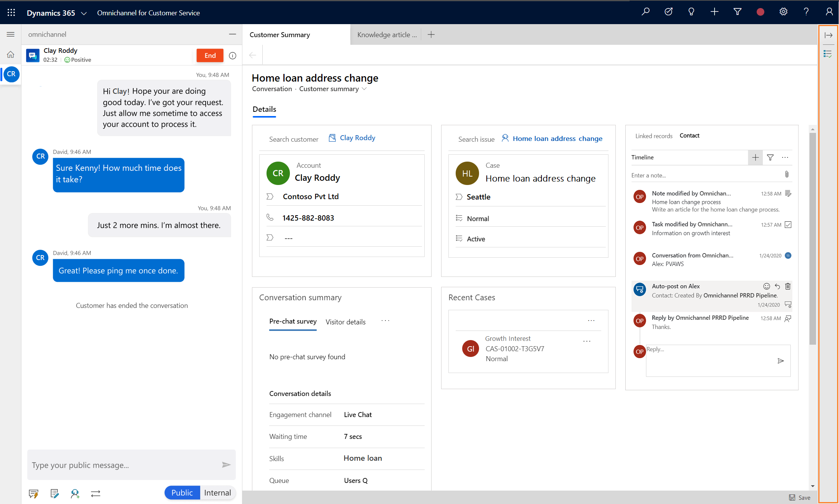Click the Growth Interest case thumbnail
Image resolution: width=839 pixels, height=504 pixels.
(469, 348)
